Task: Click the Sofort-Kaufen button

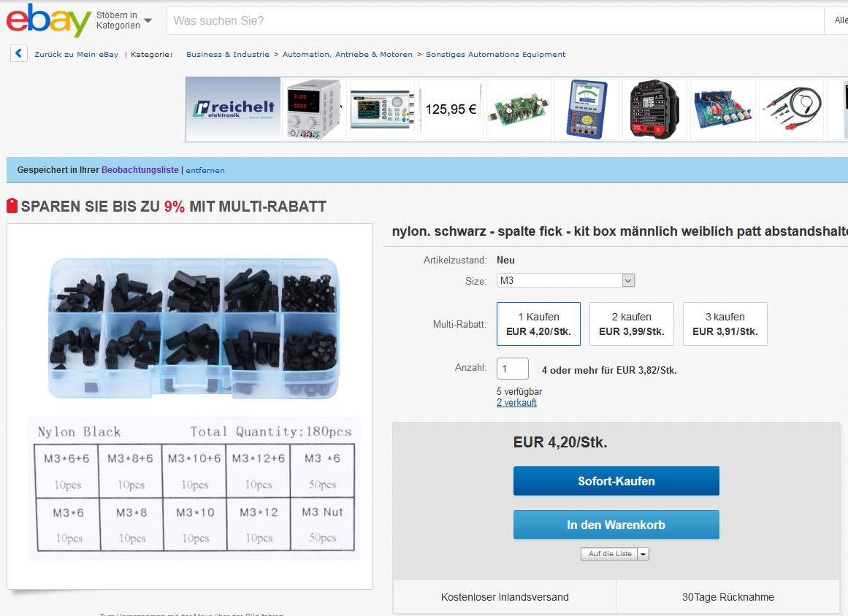Action: click(x=616, y=481)
